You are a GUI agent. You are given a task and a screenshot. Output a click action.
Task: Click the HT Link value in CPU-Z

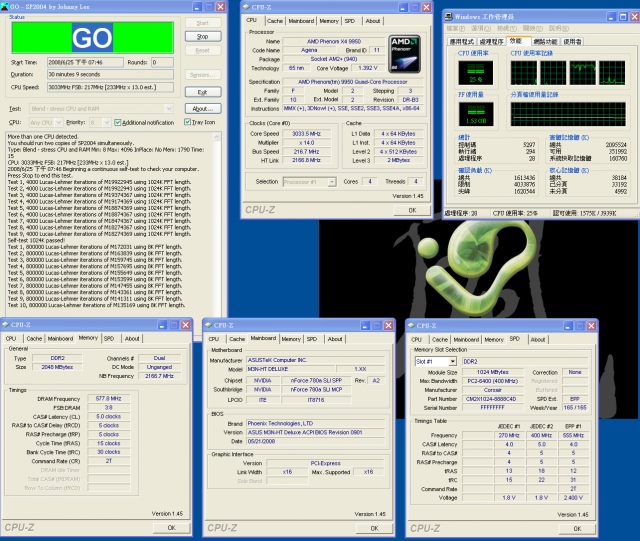click(307, 160)
